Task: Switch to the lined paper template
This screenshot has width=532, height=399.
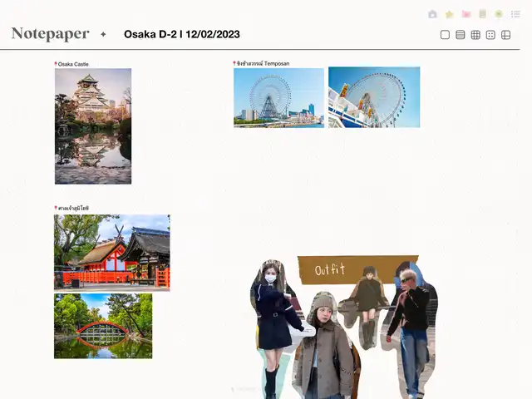Action: click(460, 35)
